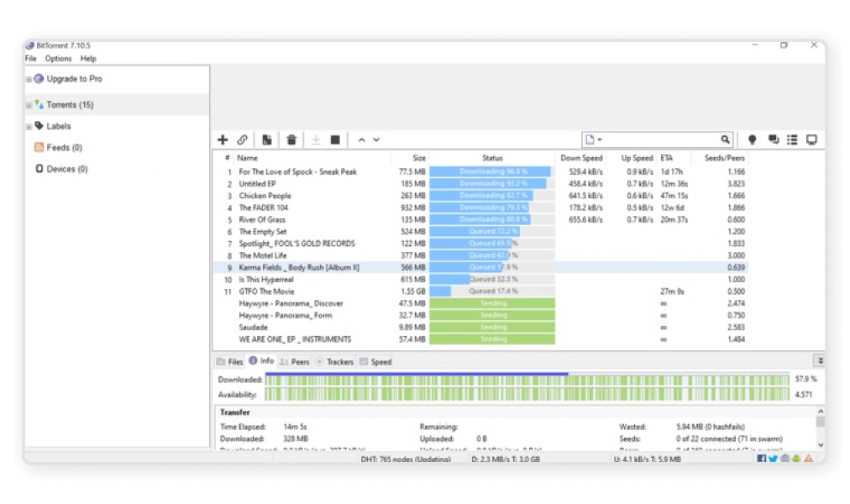Expand the Upgrade to Pro tree node
The height and width of the screenshot is (504, 850).
point(29,79)
